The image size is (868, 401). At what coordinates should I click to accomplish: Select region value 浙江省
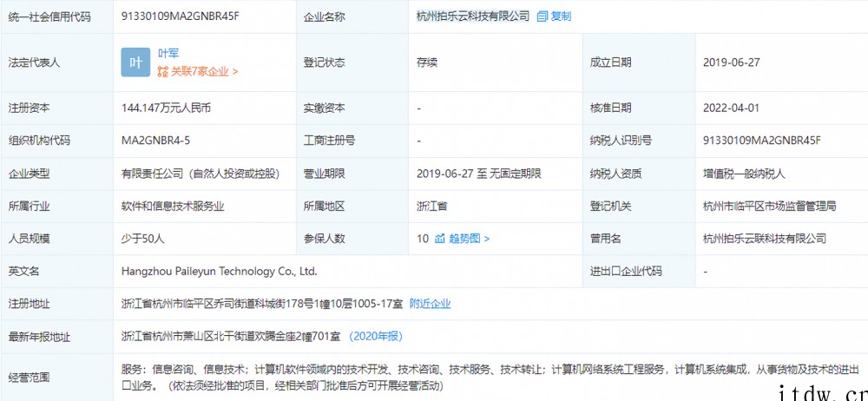(x=431, y=206)
